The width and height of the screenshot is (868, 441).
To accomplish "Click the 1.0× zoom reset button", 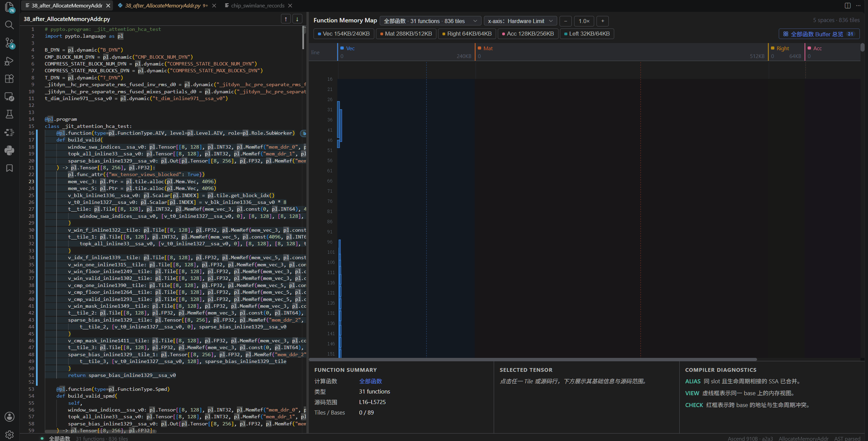I will [584, 21].
